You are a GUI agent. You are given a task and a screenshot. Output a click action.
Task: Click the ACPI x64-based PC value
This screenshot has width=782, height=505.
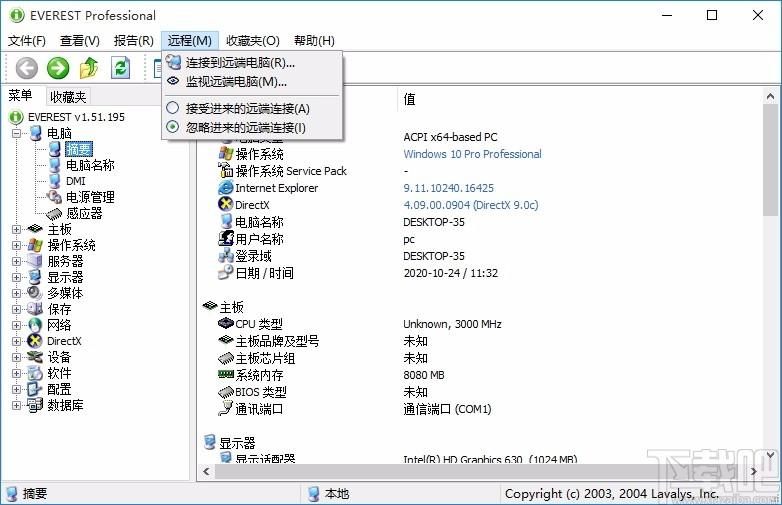450,137
